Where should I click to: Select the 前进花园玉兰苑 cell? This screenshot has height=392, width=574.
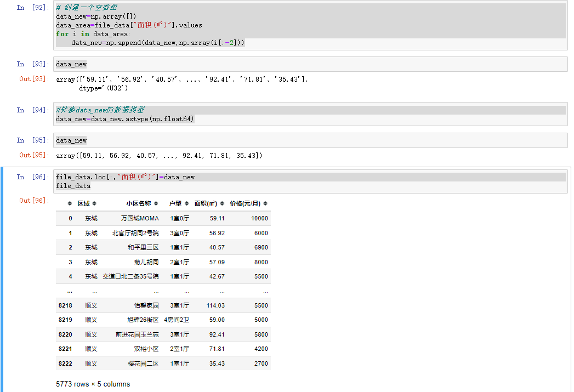click(x=137, y=334)
